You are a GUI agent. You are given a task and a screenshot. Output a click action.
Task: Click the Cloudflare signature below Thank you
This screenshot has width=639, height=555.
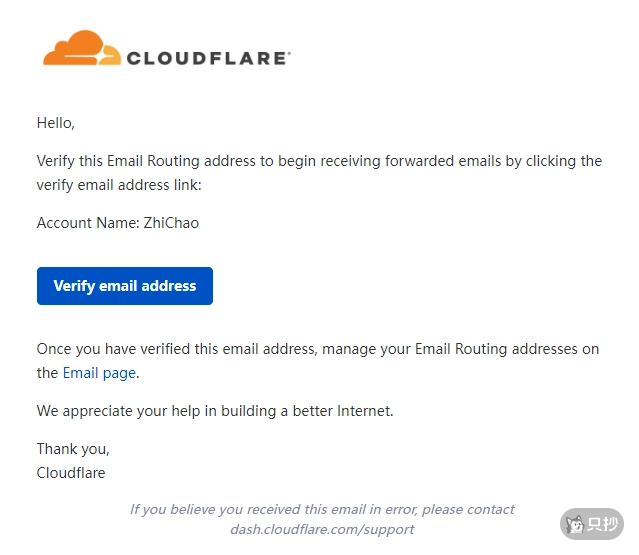tap(71, 472)
